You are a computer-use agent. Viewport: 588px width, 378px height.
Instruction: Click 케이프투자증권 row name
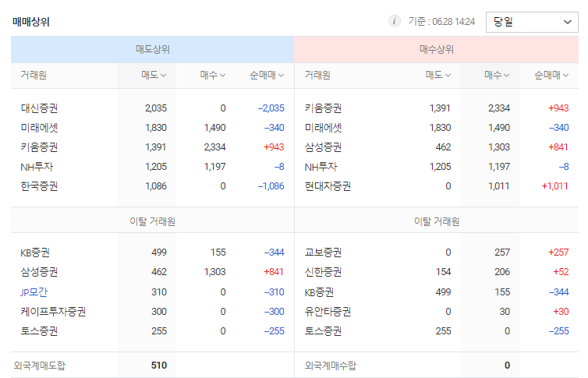click(53, 312)
